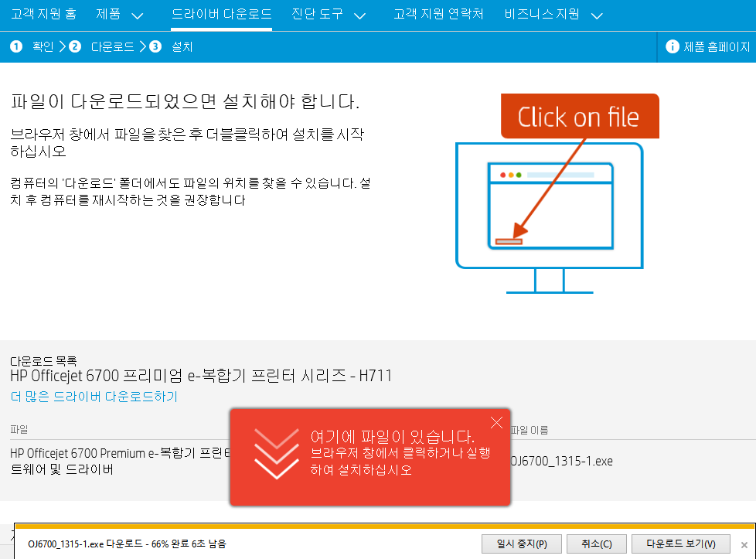Click the file name OJ6700_1315-1.exe in list
The image size is (756, 559).
(x=562, y=461)
